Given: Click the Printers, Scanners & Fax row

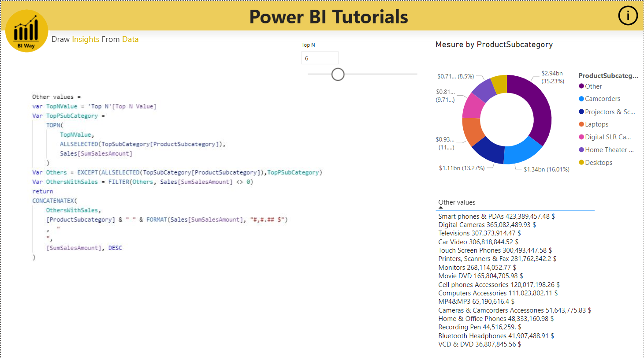Looking at the screenshot, I should tap(497, 259).
